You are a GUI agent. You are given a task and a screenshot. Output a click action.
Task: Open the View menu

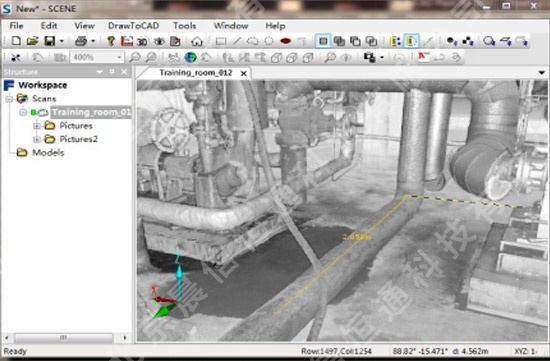click(84, 26)
